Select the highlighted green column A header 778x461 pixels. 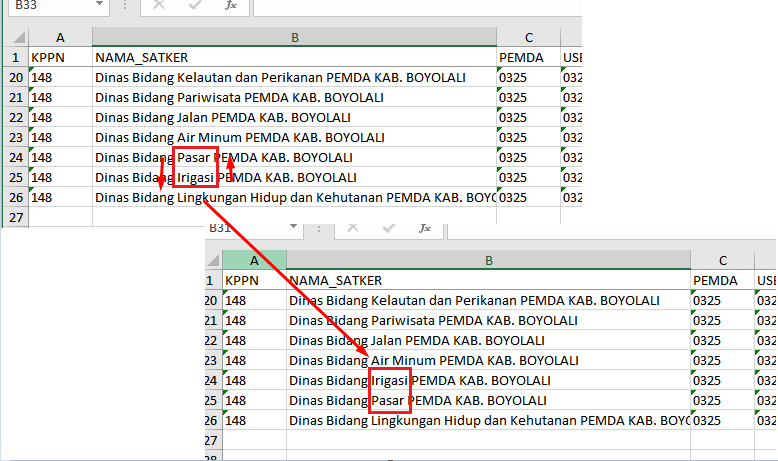253,260
